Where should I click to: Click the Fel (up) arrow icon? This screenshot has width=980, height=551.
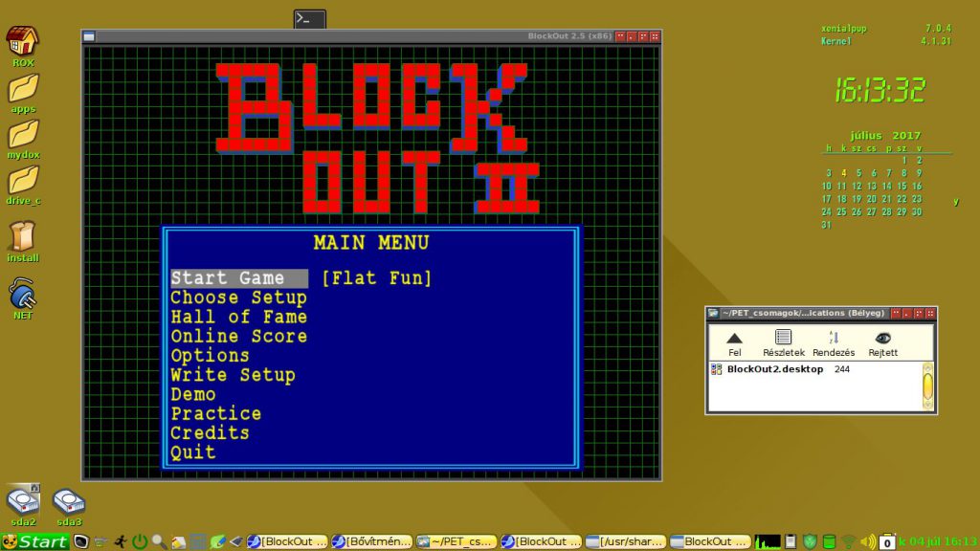click(x=734, y=338)
